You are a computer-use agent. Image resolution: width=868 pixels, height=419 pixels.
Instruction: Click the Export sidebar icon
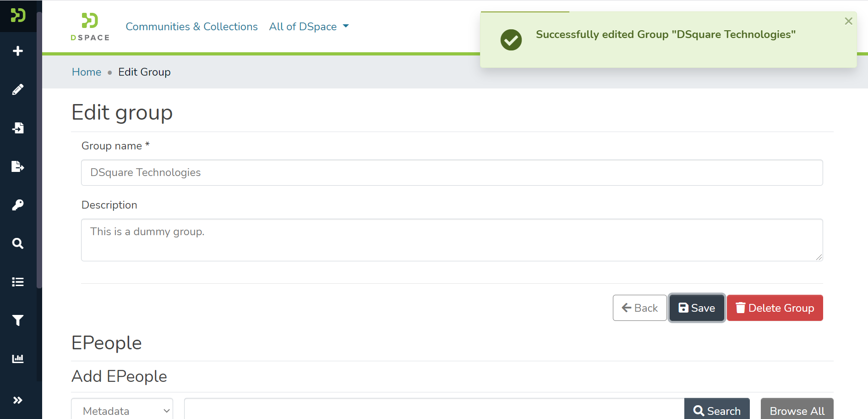point(18,166)
